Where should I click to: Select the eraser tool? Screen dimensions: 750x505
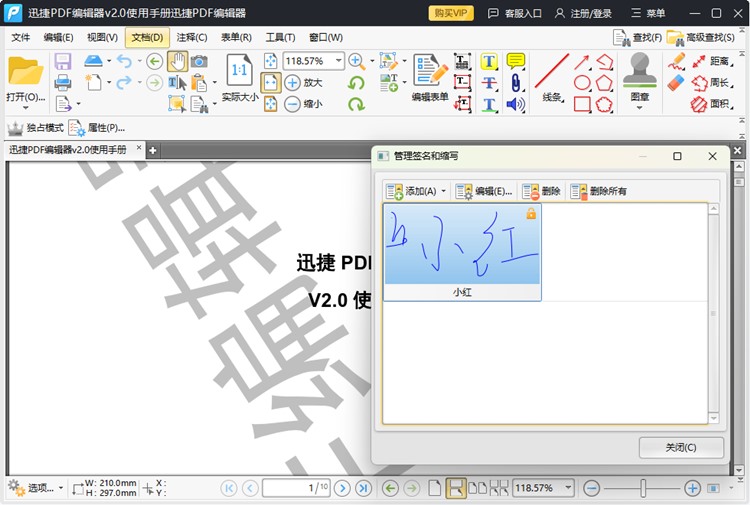click(676, 83)
